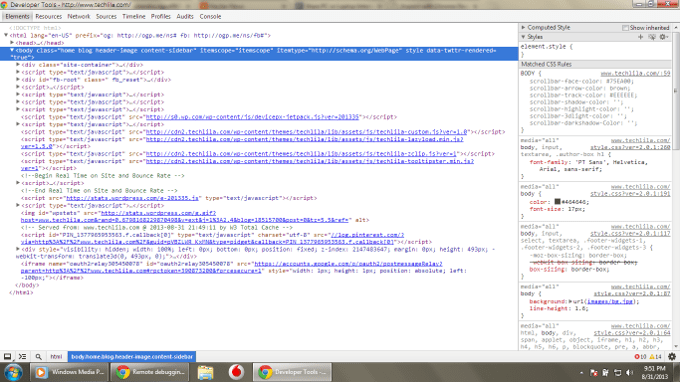Collapse the Styles section

[x=523, y=37]
